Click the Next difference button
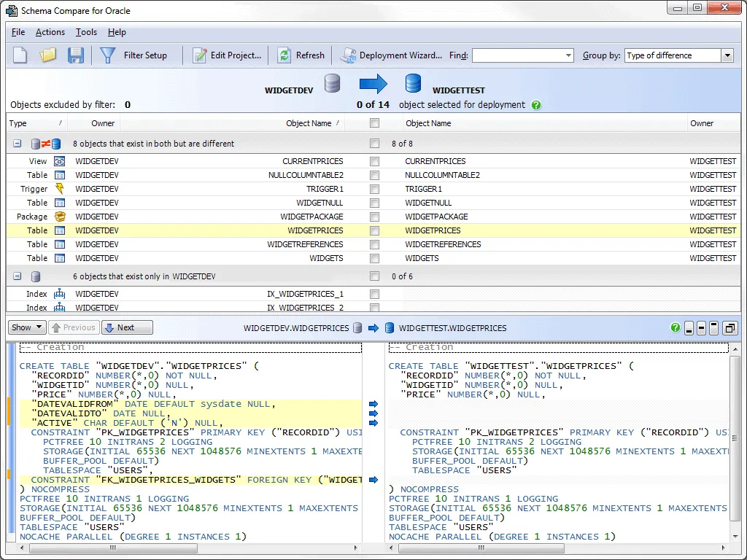 [x=125, y=327]
